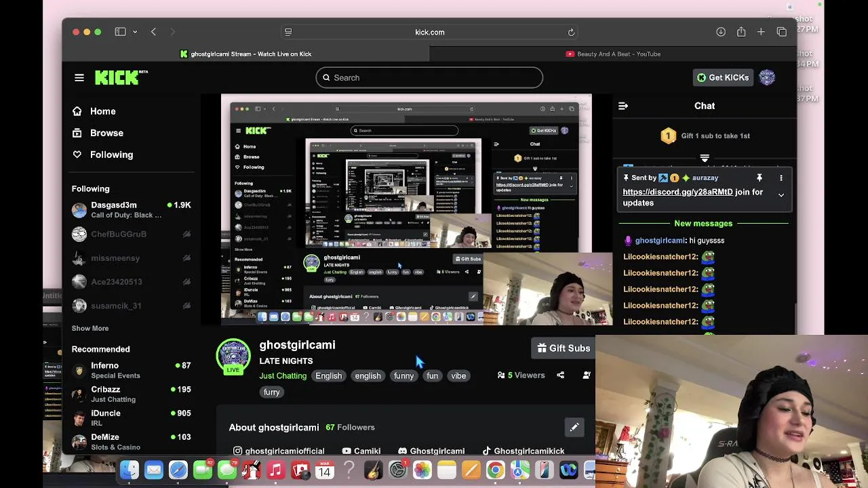Click the follow user icon beside share
Image resolution: width=868 pixels, height=488 pixels.
click(587, 375)
